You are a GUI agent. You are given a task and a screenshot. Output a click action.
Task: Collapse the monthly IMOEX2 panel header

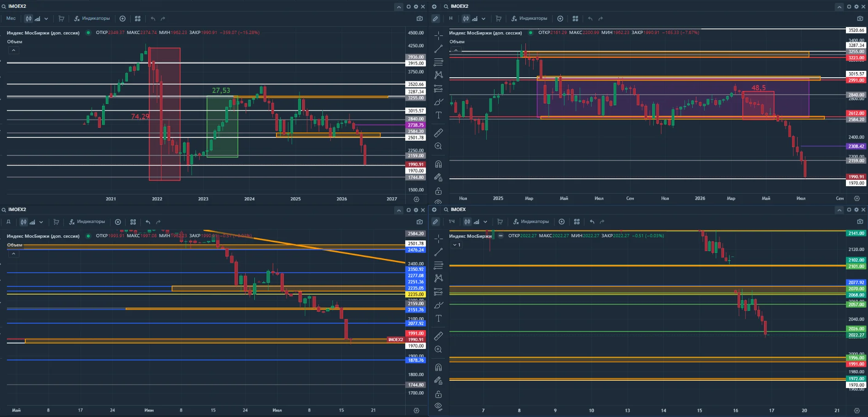[399, 6]
